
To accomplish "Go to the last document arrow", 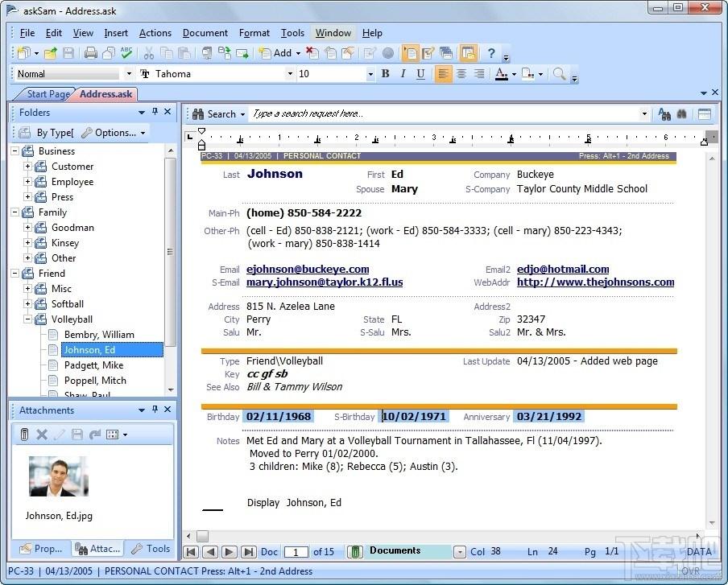I will click(248, 552).
